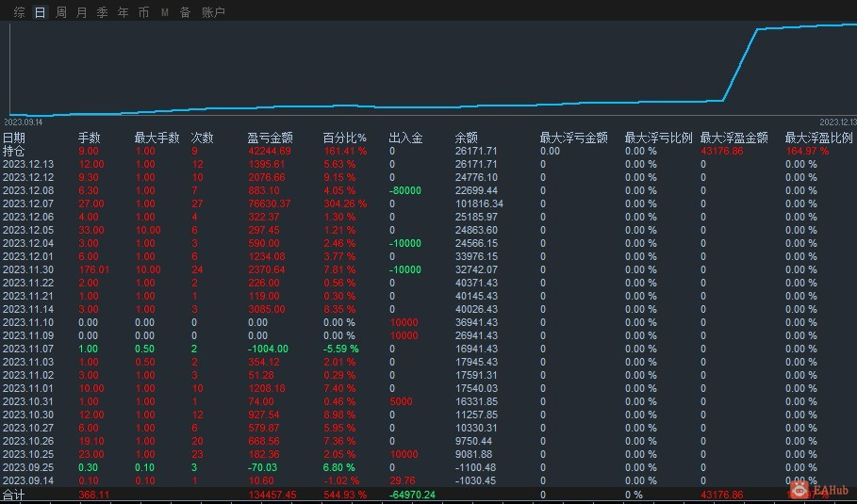The image size is (857, 504).
Task: Click total deposit/withdrawal -64970.24
Action: click(412, 495)
